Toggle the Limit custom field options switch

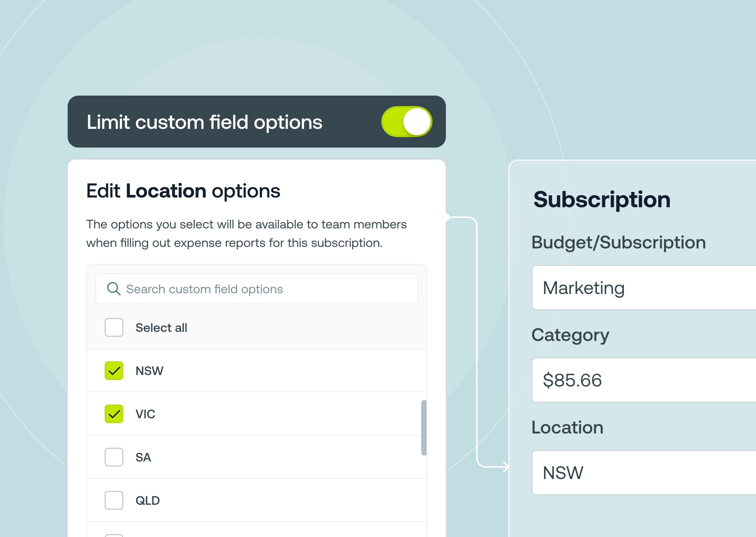click(x=406, y=122)
